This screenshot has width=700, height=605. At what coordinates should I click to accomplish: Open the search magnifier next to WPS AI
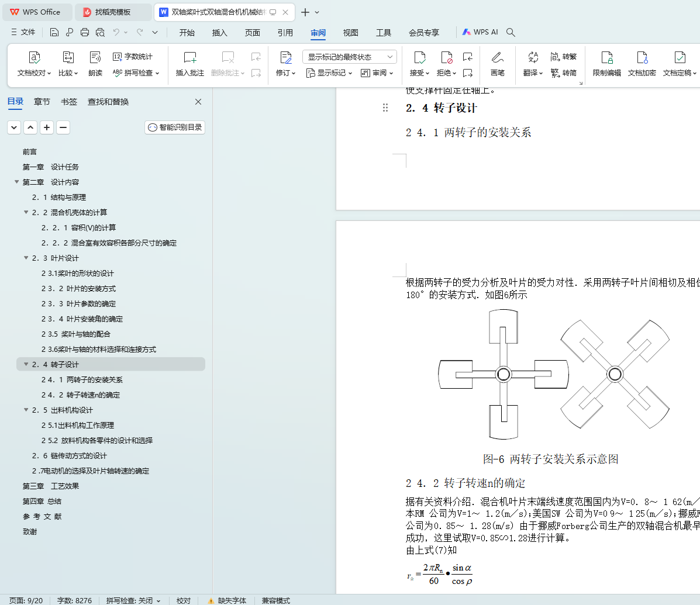click(x=511, y=32)
